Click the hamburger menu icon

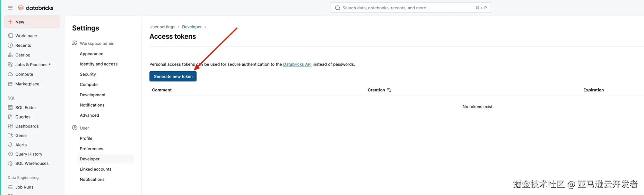click(x=10, y=8)
